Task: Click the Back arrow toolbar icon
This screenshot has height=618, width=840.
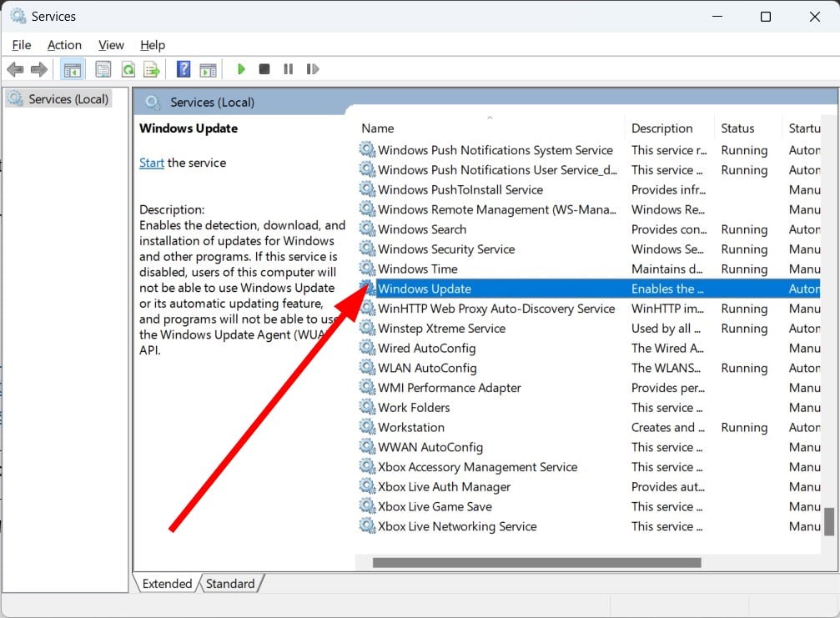Action: pos(15,69)
